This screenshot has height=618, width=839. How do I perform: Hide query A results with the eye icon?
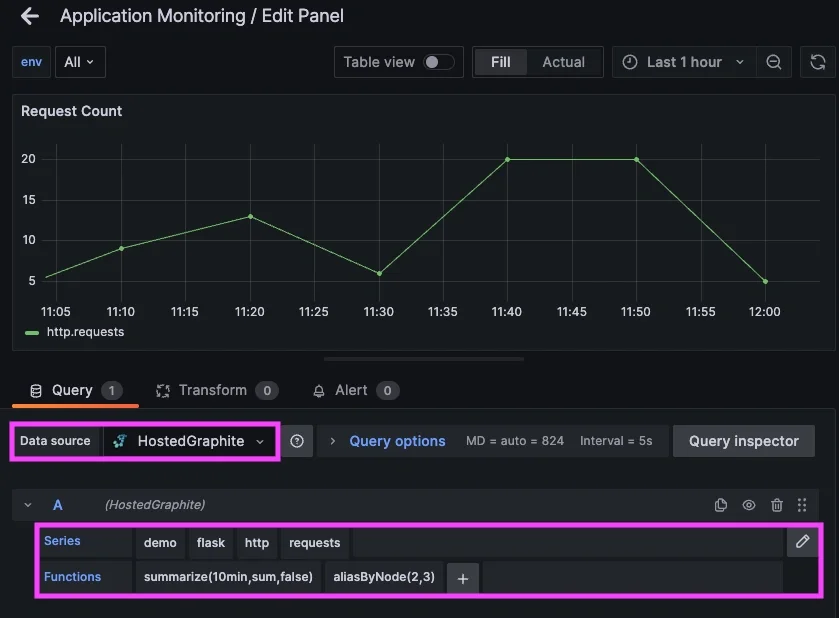749,505
